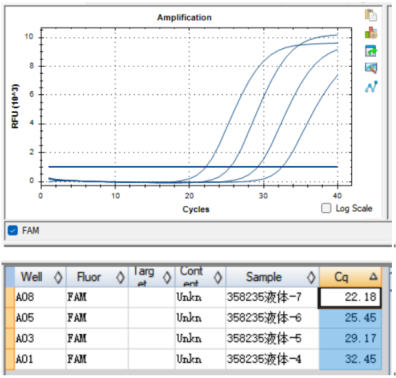The height and width of the screenshot is (378, 396).
Task: Sort by the Sample column header
Action: pos(272,277)
